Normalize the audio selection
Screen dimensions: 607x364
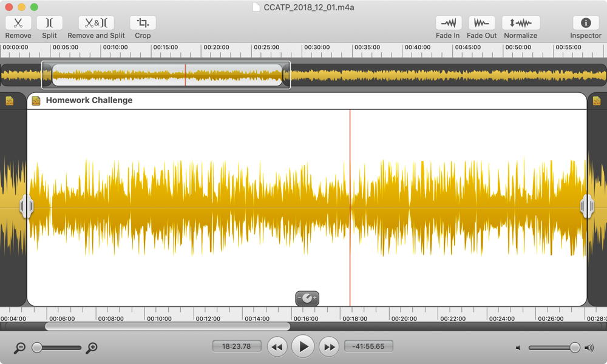coord(520,23)
